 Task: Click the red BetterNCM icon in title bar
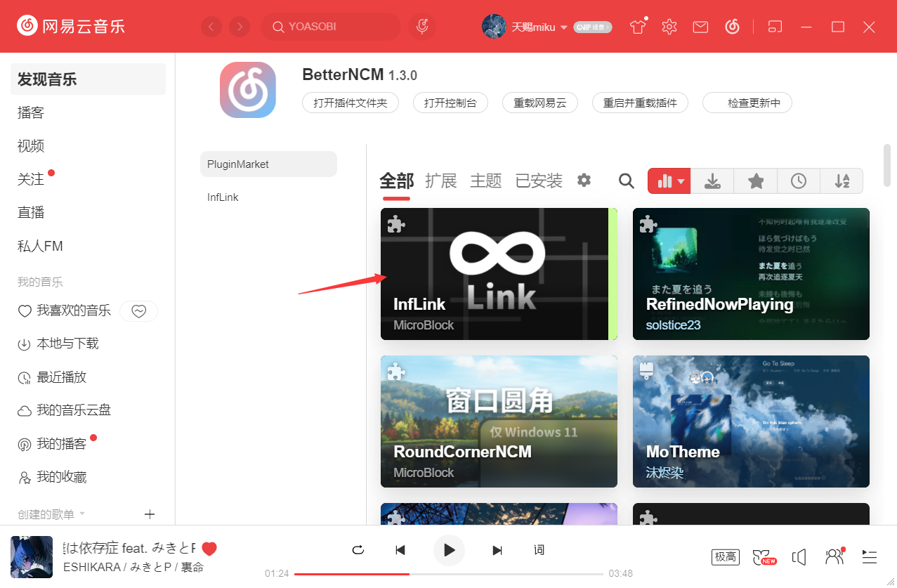732,27
